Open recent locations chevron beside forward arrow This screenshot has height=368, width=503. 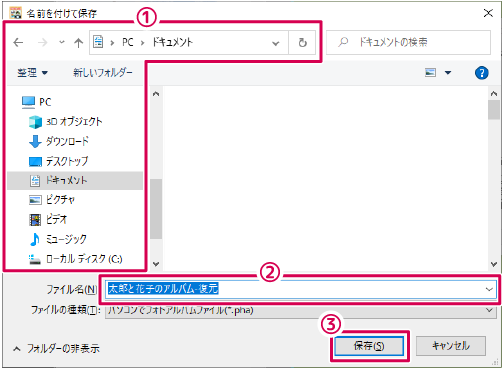62,42
